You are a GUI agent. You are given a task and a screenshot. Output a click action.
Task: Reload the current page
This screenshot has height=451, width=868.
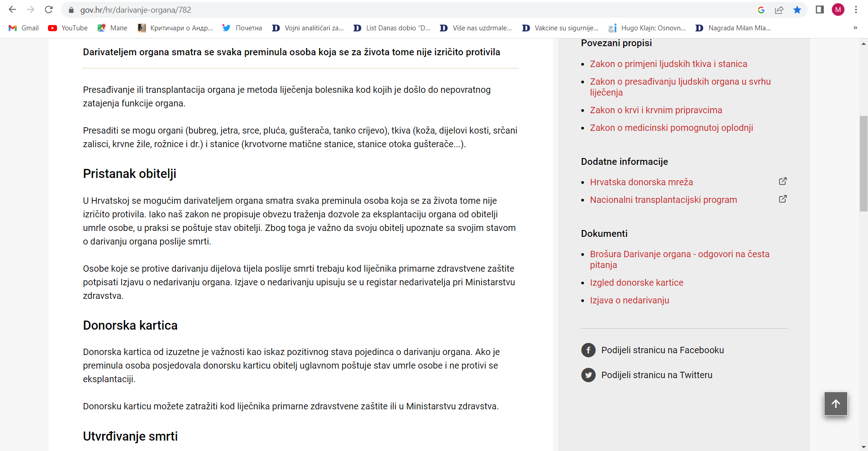[x=48, y=10]
